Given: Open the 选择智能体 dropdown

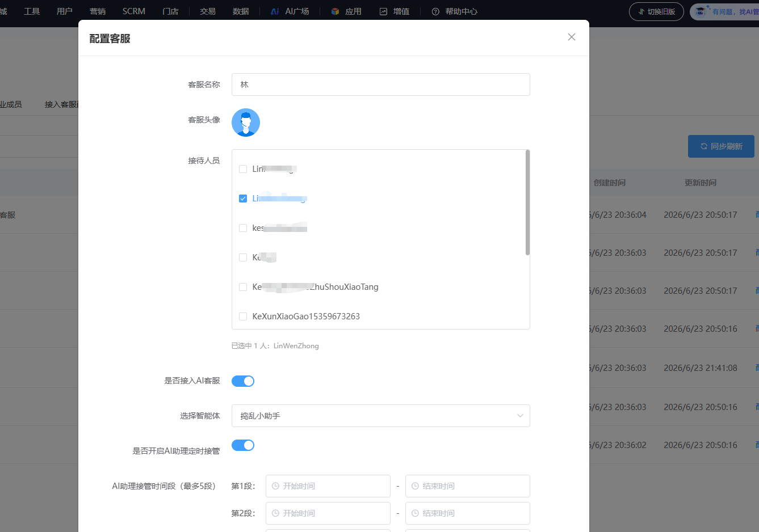Looking at the screenshot, I should pos(381,416).
